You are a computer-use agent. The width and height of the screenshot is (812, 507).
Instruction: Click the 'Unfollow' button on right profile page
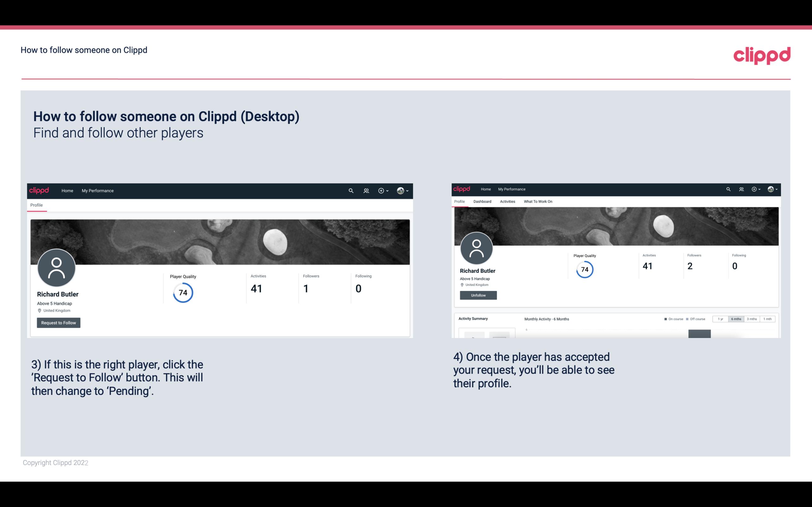pyautogui.click(x=477, y=295)
